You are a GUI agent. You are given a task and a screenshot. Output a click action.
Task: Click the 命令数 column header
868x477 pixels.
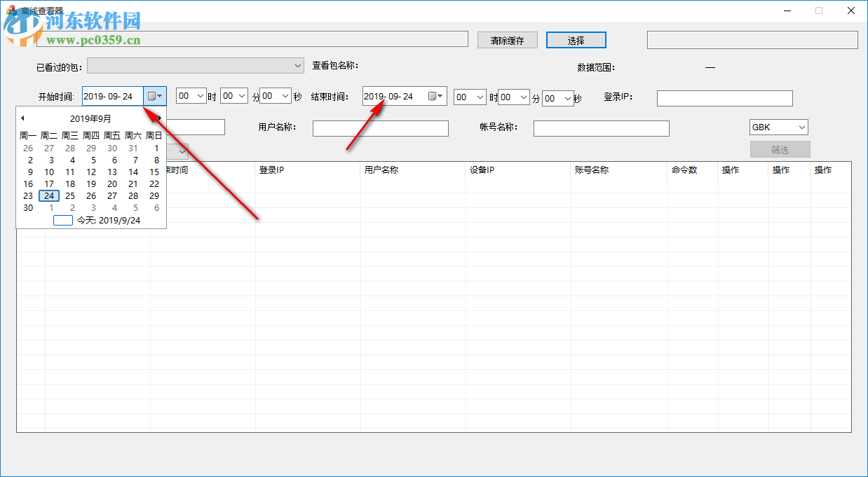point(693,170)
